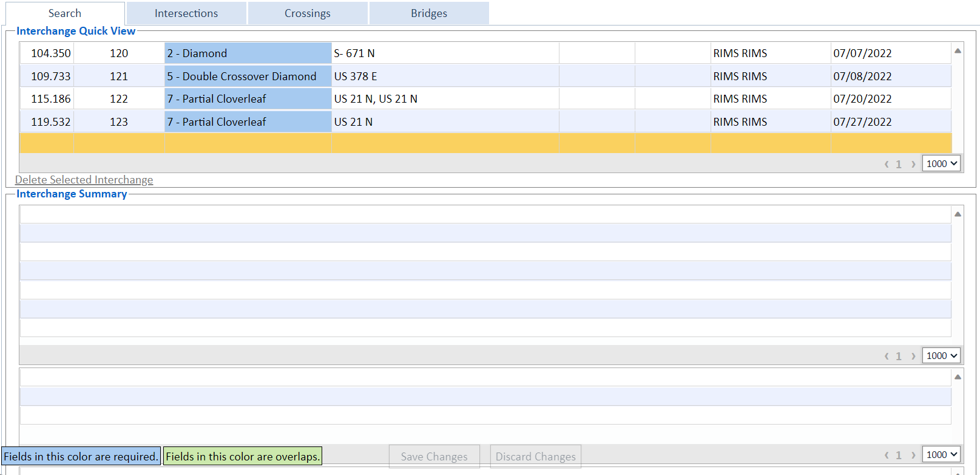Click the 119.532 milepoint cell

47,121
